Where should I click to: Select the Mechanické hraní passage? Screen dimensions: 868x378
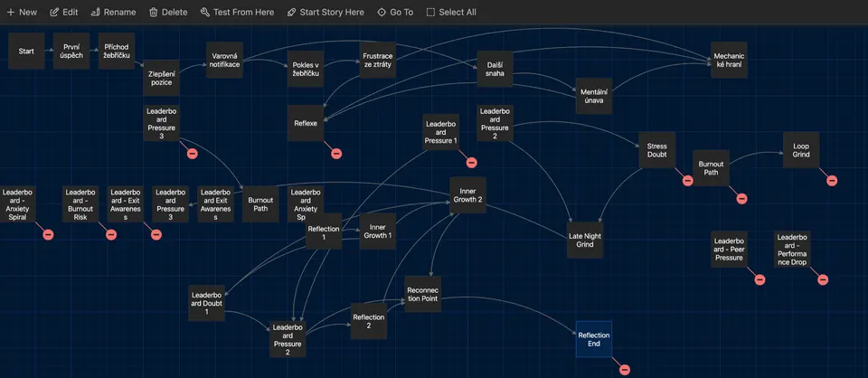(x=729, y=60)
